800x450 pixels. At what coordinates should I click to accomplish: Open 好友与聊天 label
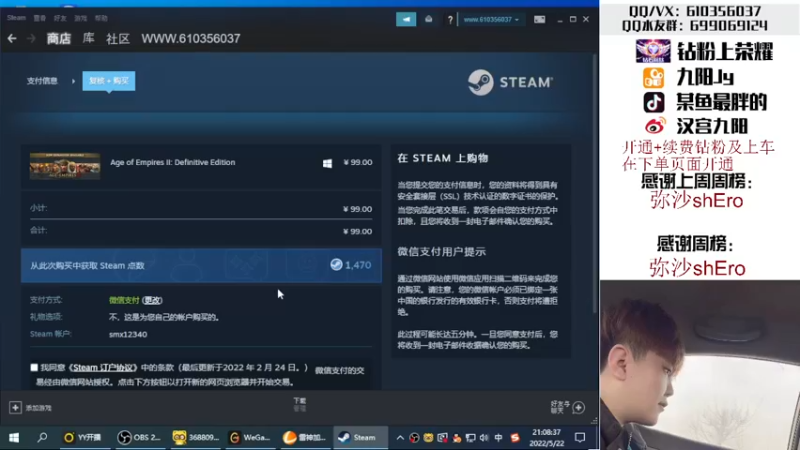(560, 407)
